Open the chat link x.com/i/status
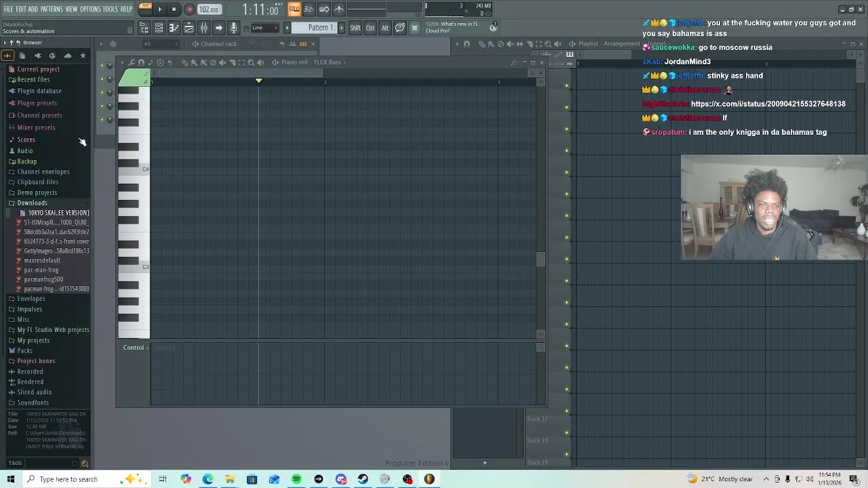 768,104
